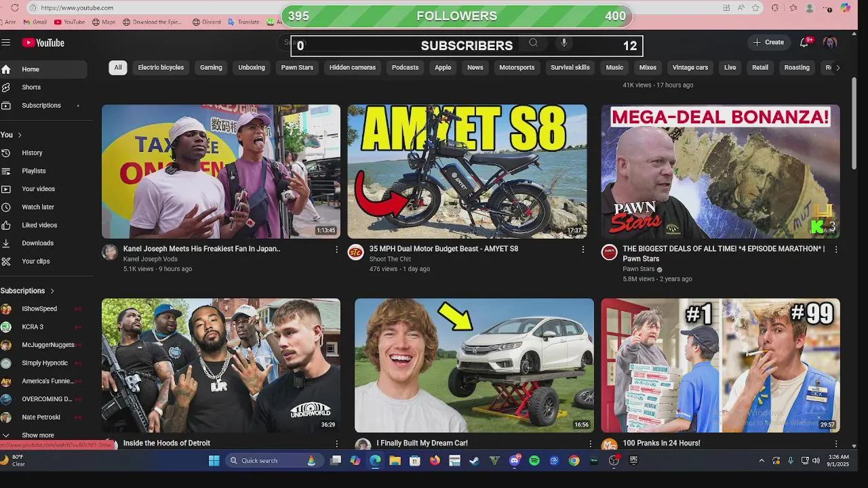Open options menu for AMYET S8 video
This screenshot has height=488, width=868.
point(583,249)
